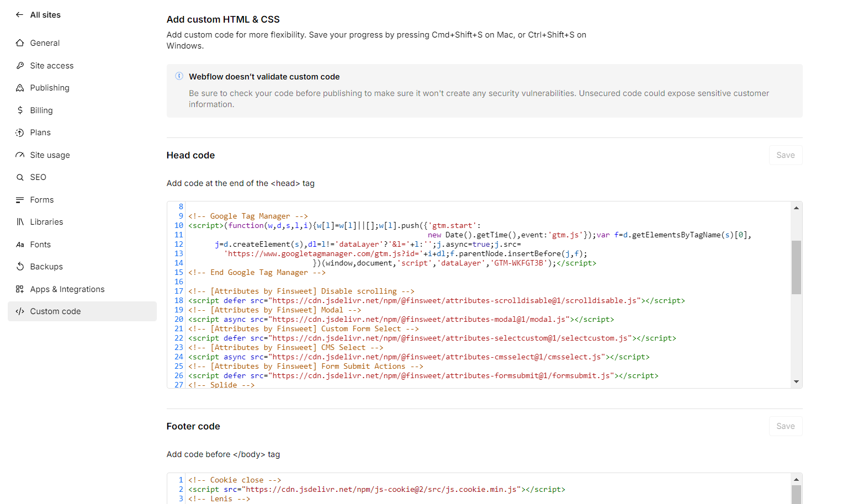Viewport: 853px width, 504px height.
Task: Open Site usage settings
Action: coord(82,155)
